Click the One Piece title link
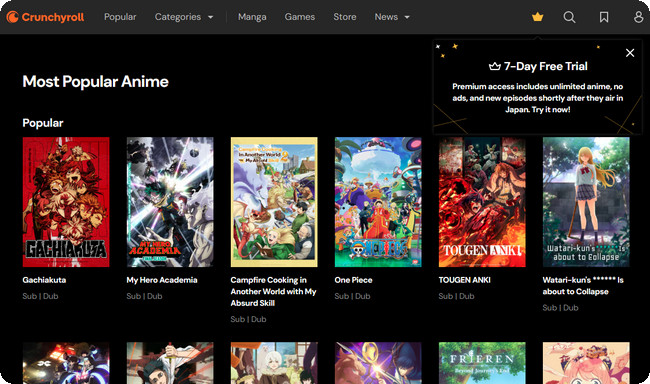This screenshot has height=384, width=650. [353, 280]
